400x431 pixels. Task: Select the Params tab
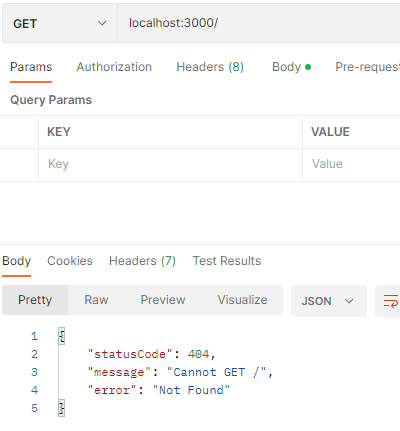pyautogui.click(x=31, y=67)
